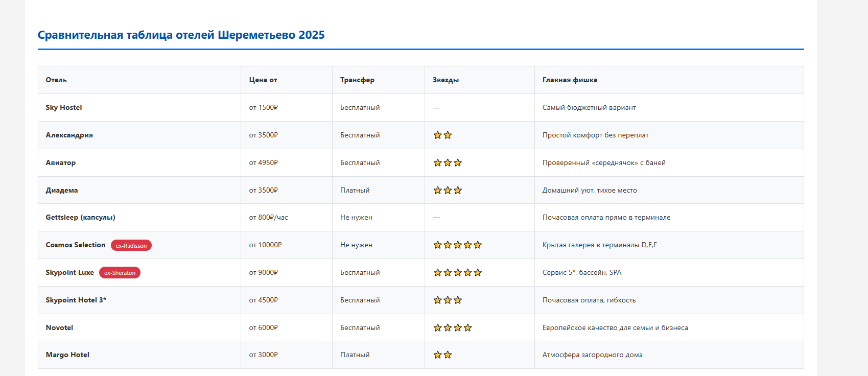Click the red 'ex-Radisson' badge
The height and width of the screenshot is (376, 868).
(131, 245)
